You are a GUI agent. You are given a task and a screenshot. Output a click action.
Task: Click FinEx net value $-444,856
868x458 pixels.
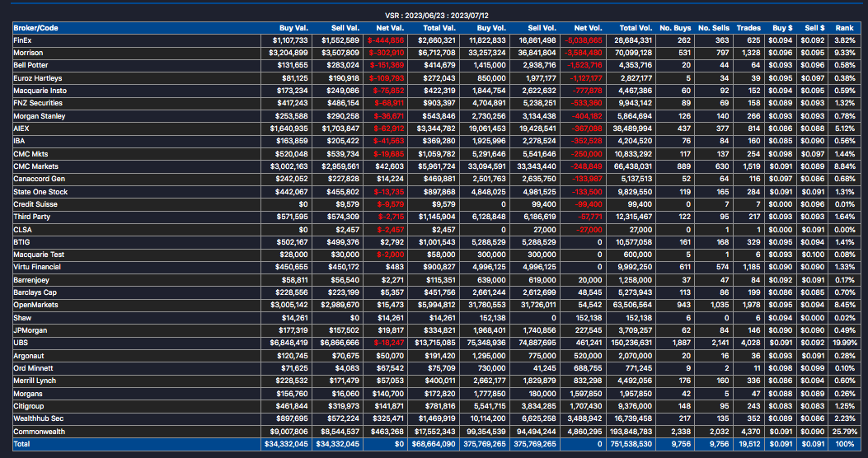tap(386, 40)
